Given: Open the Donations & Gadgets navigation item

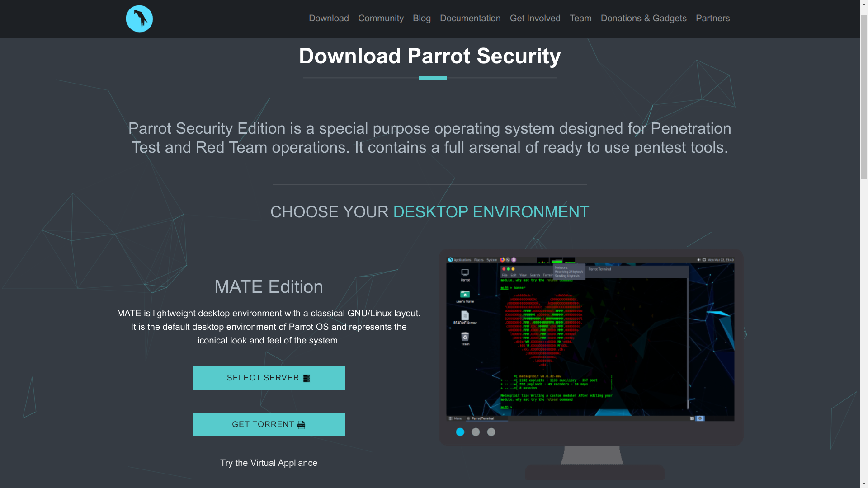Looking at the screenshot, I should point(643,18).
